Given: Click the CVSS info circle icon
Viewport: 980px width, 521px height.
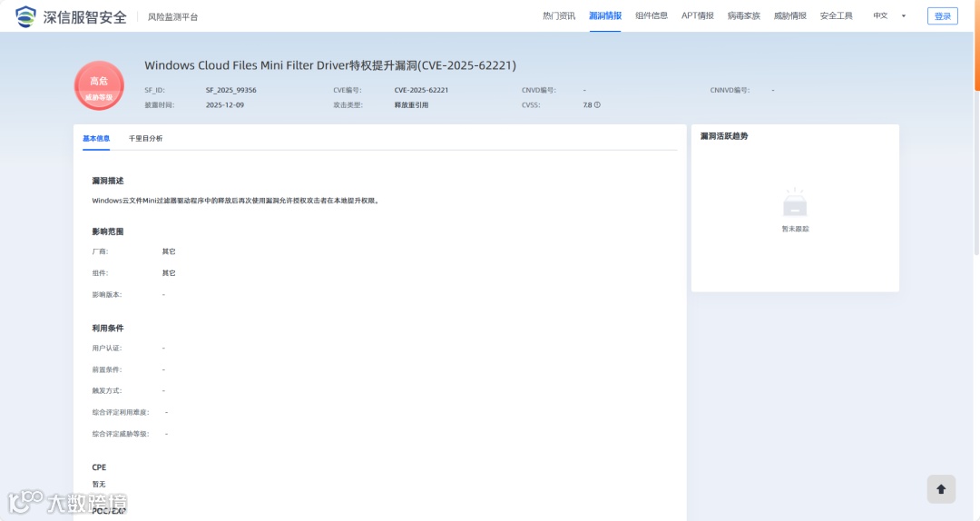Looking at the screenshot, I should coord(597,105).
